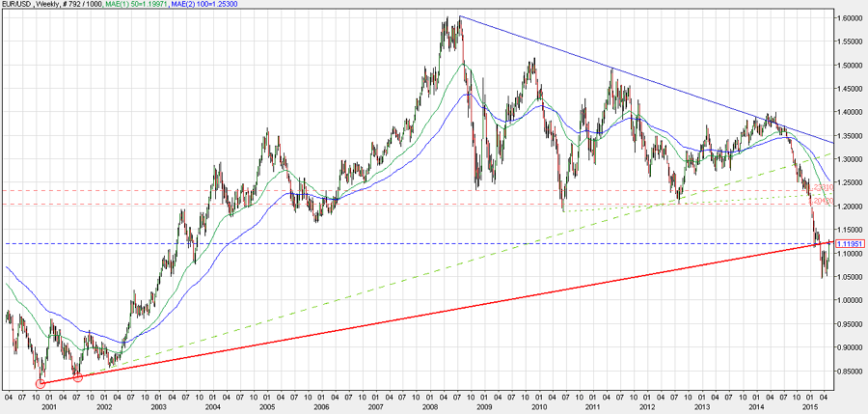Viewport: 868px width, 414px height.
Task: Click the 2012 year label on time axis
Action: coord(646,407)
